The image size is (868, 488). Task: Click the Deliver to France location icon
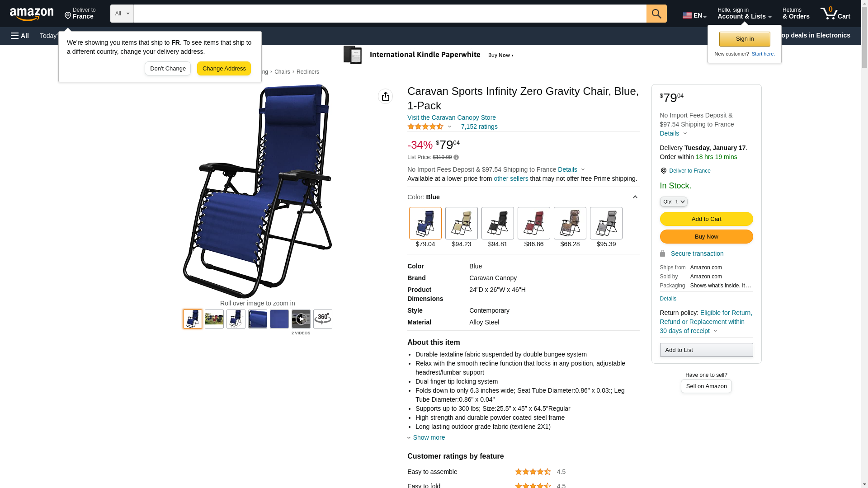tap(663, 171)
